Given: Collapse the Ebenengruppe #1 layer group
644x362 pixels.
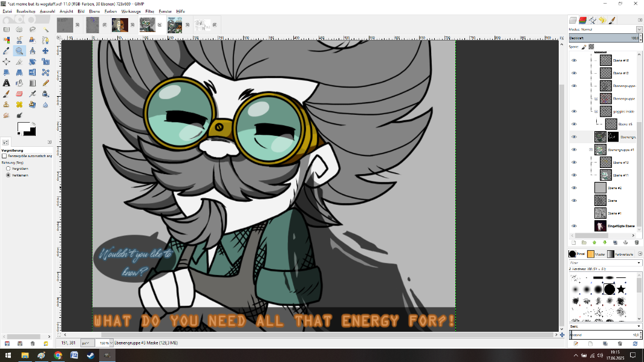Looking at the screenshot, I should [591, 149].
